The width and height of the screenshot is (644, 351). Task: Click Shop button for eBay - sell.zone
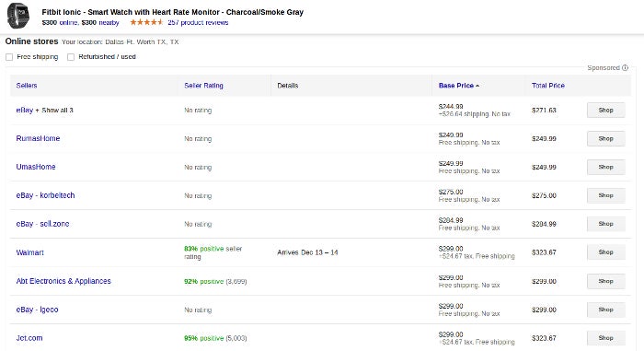[605, 224]
